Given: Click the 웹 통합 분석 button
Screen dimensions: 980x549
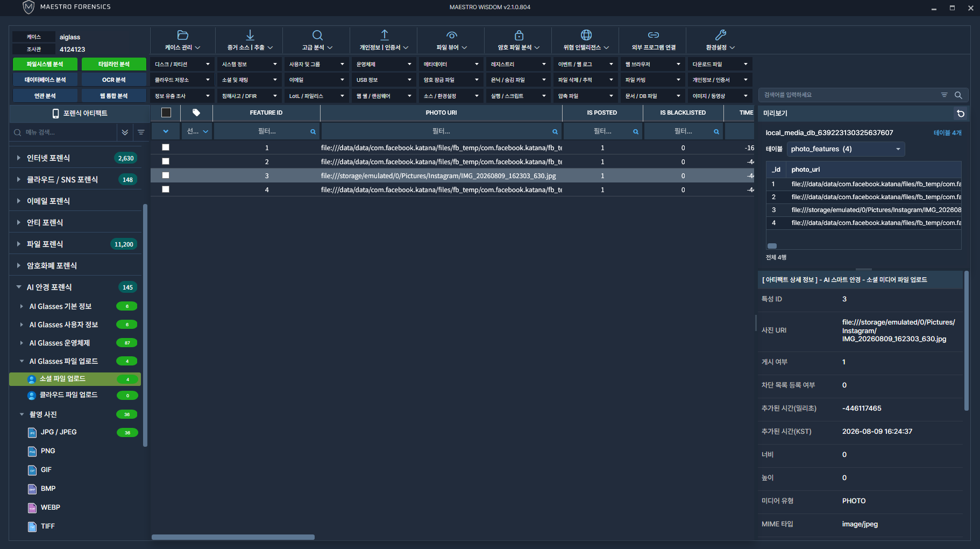Looking at the screenshot, I should tap(114, 96).
